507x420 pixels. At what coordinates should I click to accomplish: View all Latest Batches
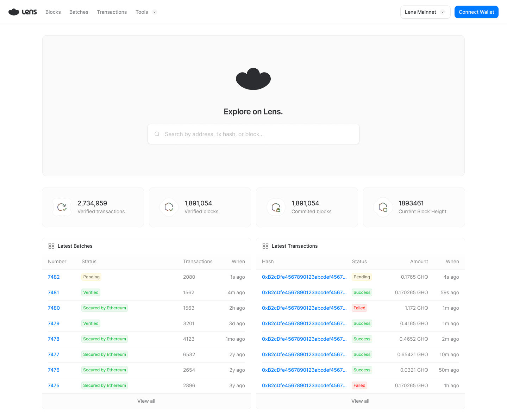pos(146,401)
